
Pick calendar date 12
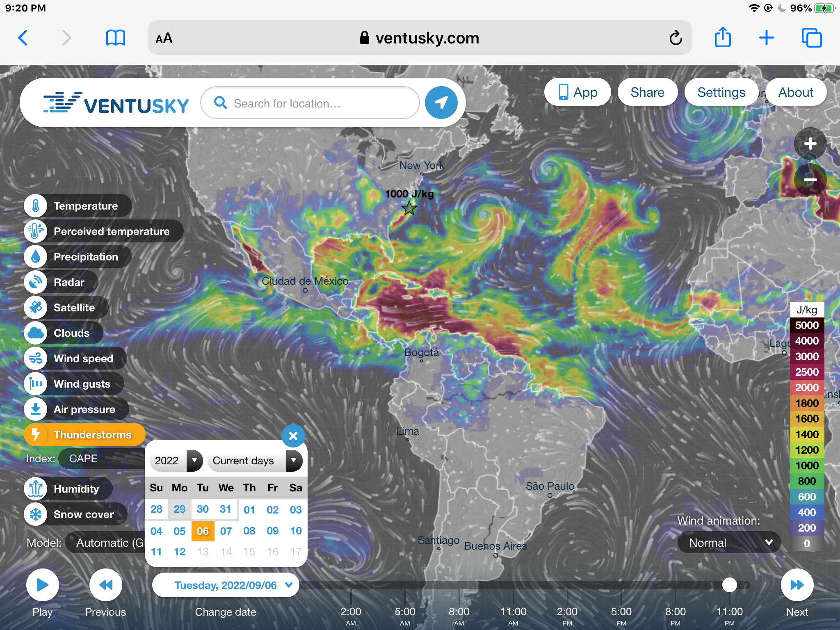coord(180,552)
